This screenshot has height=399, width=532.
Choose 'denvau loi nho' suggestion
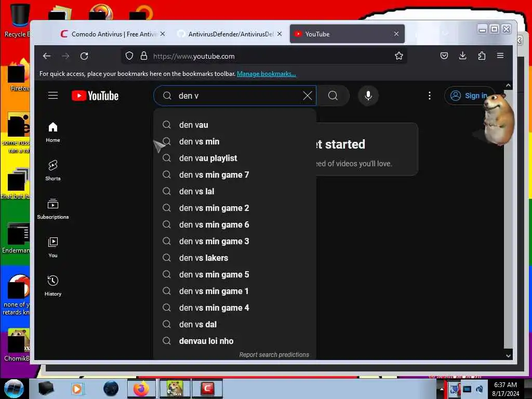[235, 341]
